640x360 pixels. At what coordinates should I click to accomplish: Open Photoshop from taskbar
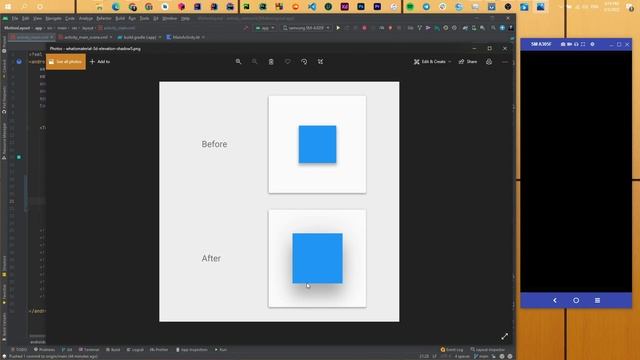click(x=361, y=7)
